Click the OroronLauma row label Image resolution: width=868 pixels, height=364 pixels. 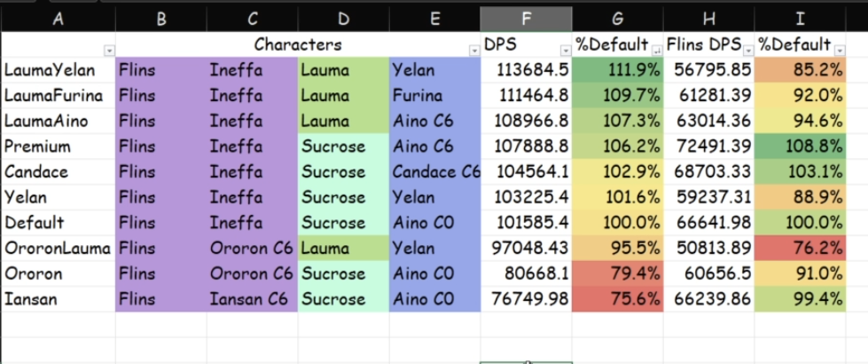[59, 249]
